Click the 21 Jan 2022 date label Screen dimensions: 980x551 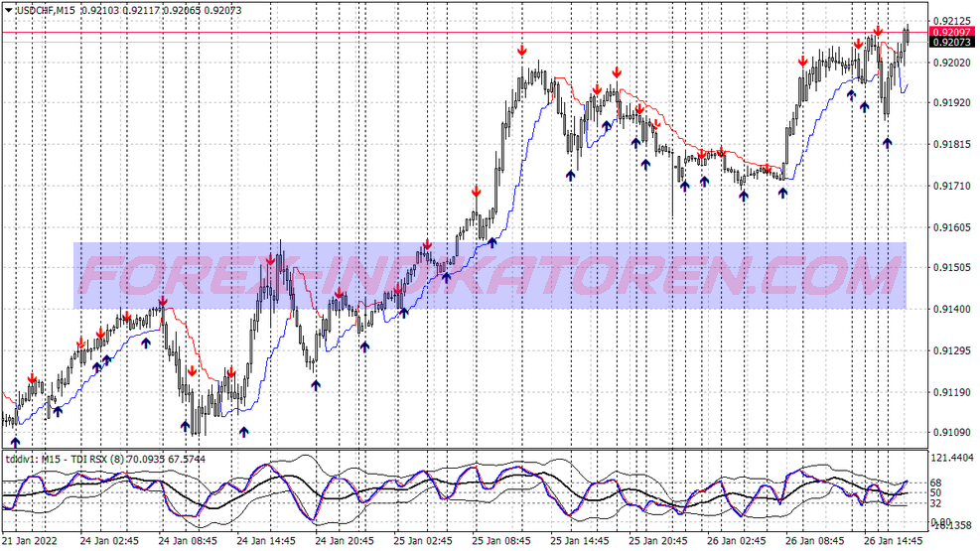[x=30, y=540]
